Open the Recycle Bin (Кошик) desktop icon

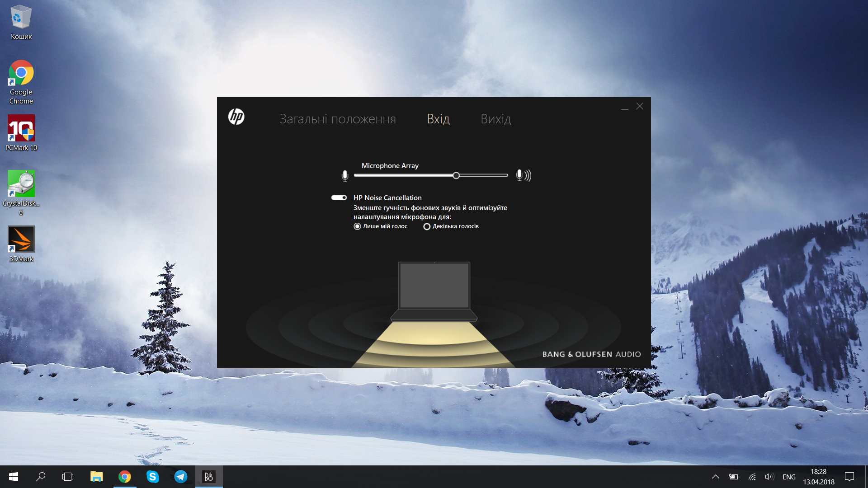click(x=21, y=23)
